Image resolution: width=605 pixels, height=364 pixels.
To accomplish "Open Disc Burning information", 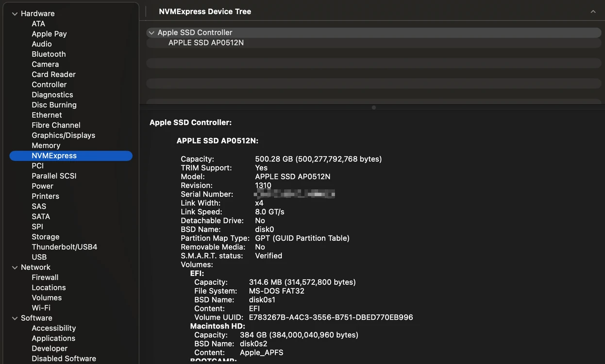I will click(54, 105).
